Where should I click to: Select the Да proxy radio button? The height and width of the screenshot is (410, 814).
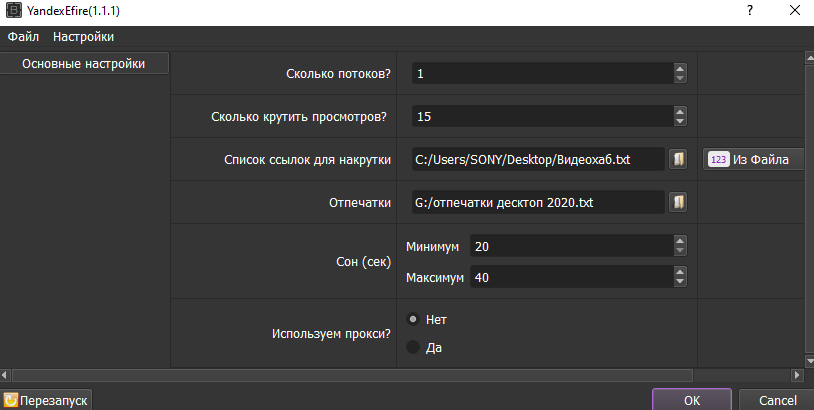[413, 348]
